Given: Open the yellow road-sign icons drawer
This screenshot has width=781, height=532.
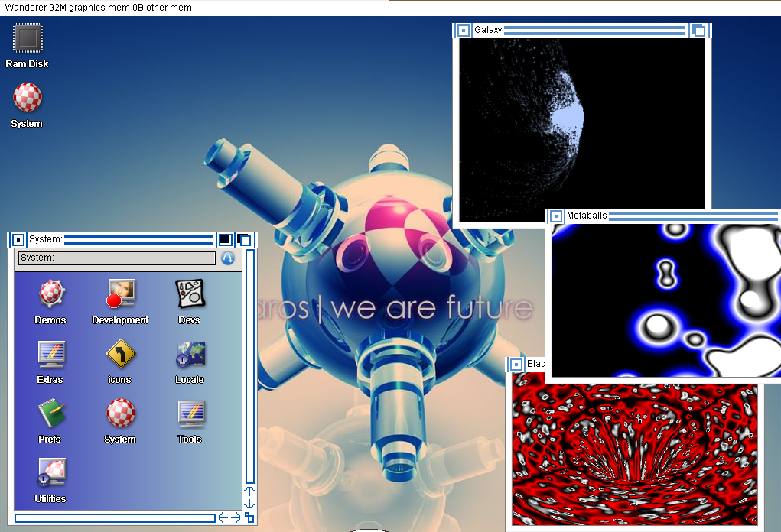Looking at the screenshot, I should click(120, 354).
